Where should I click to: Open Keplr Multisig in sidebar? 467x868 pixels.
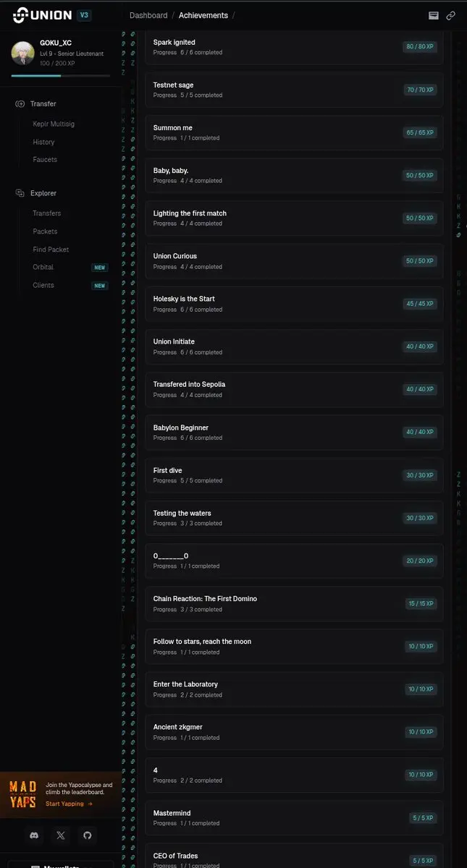pyautogui.click(x=54, y=124)
